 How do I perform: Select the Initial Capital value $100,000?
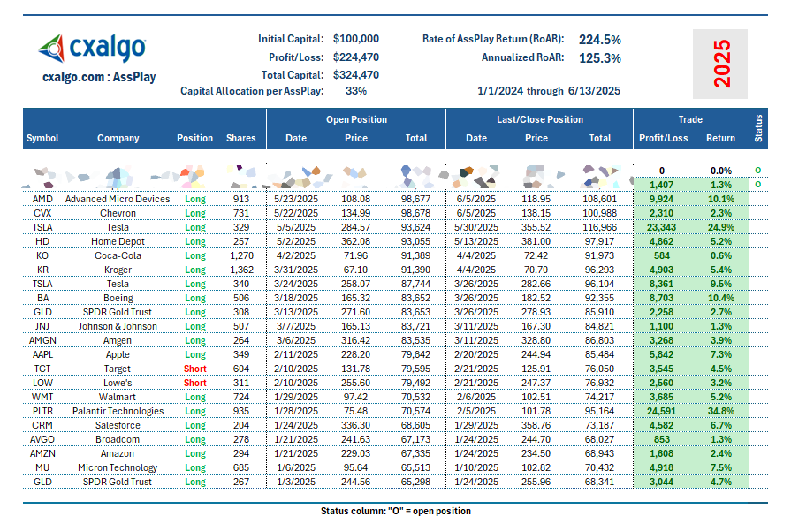355,39
